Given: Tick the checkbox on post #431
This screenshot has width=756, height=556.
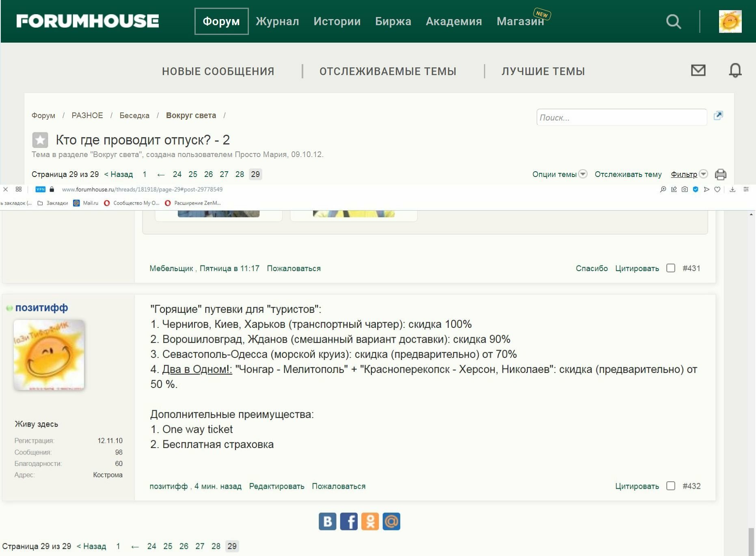Looking at the screenshot, I should [x=671, y=268].
